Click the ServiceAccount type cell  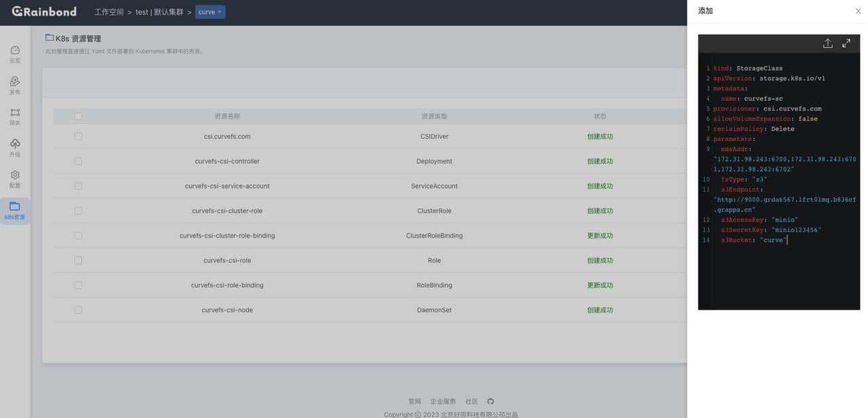434,186
